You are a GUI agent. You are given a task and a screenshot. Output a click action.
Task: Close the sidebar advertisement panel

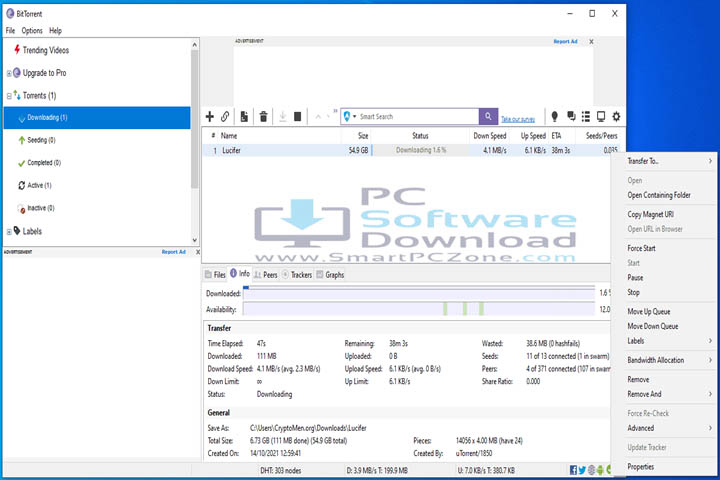198,252
